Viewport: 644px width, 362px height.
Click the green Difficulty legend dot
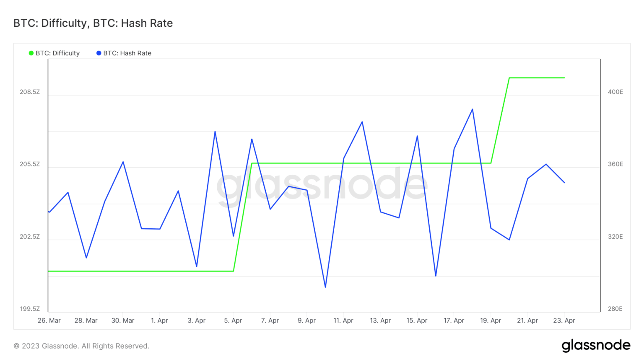31,53
